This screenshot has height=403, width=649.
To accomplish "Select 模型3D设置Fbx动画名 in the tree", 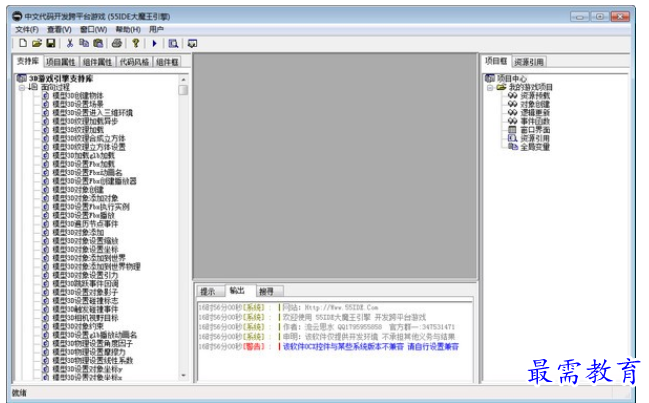I will pyautogui.click(x=87, y=173).
